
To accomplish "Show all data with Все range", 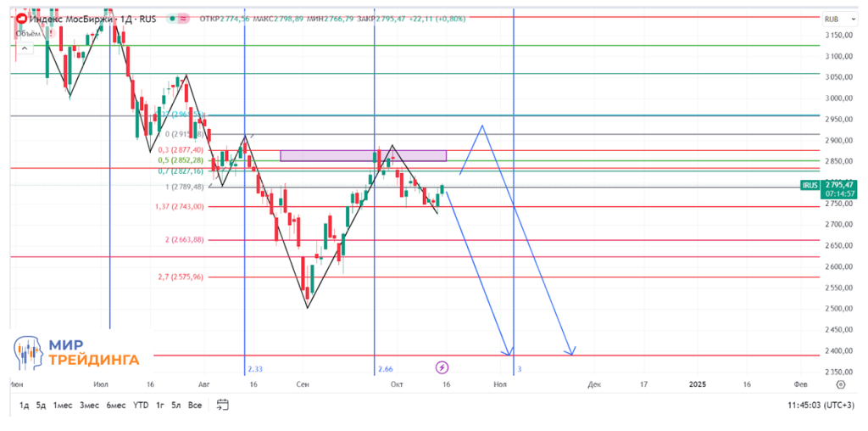I will coord(195,406).
